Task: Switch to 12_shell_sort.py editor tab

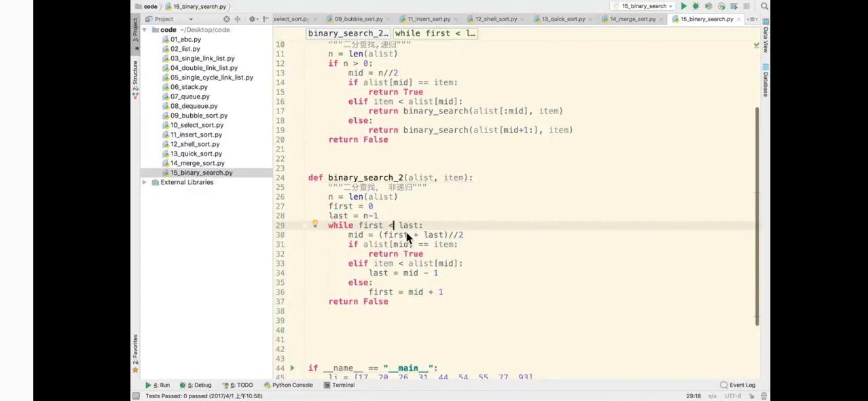Action: 496,19
